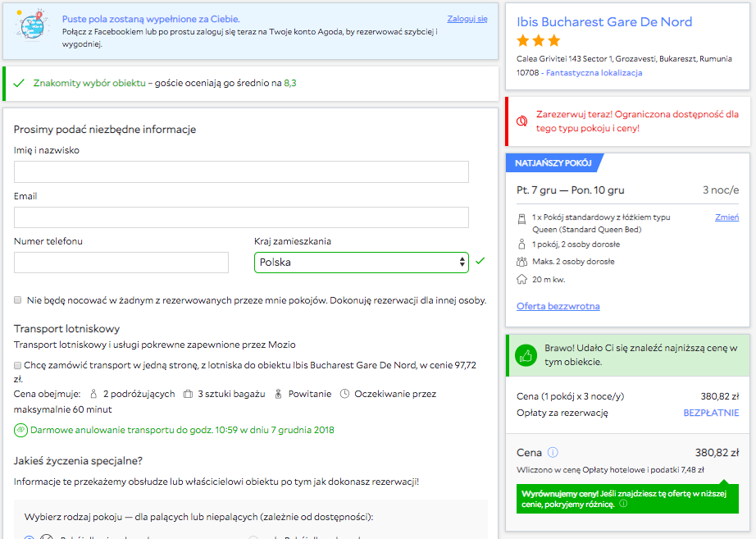Click the info icon in the price match banner
The image size is (756, 539).
tap(623, 504)
